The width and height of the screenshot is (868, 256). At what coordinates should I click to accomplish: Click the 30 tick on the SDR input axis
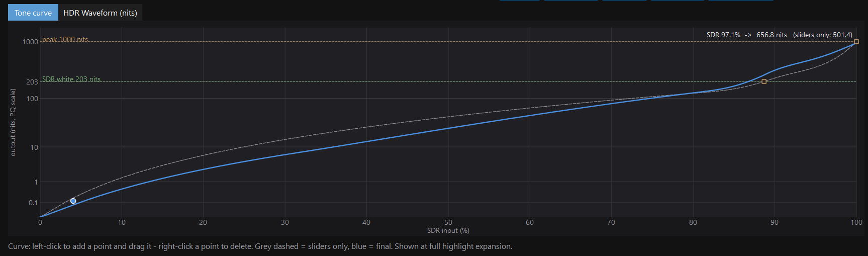285,222
